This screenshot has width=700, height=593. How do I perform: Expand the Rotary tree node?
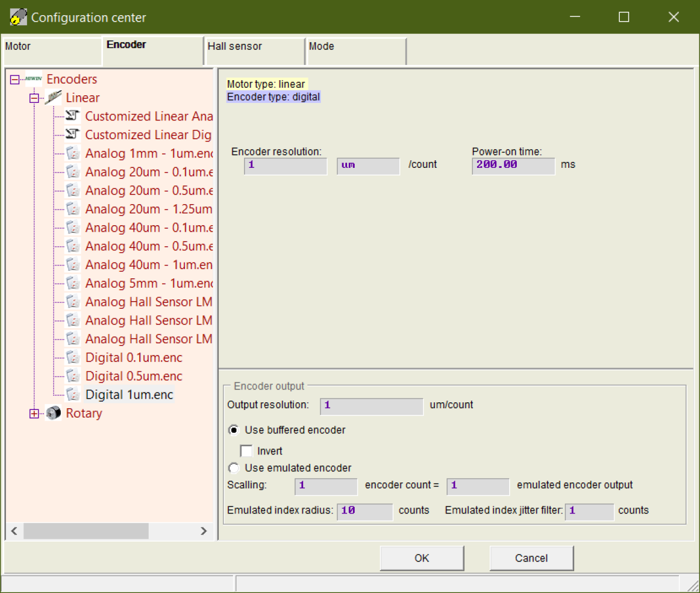(x=34, y=413)
